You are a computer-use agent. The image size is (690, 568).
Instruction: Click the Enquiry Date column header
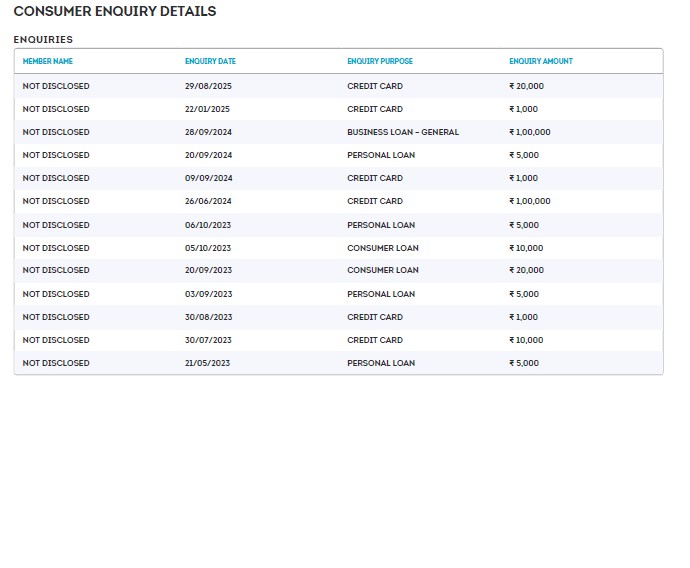210,61
